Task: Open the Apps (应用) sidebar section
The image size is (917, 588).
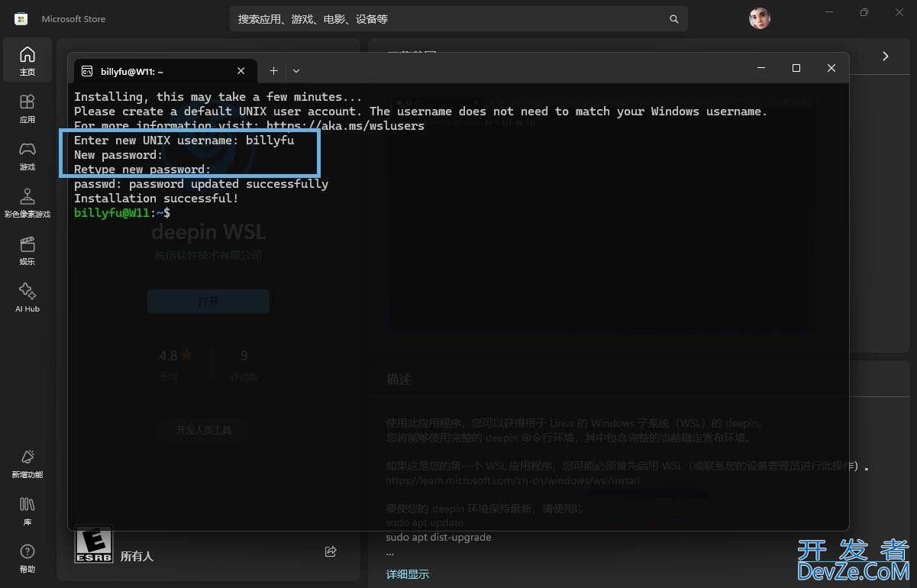Action: point(27,108)
